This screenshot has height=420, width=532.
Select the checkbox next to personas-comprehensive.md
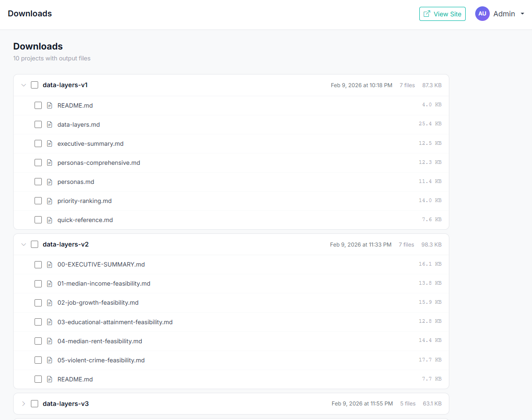click(38, 162)
